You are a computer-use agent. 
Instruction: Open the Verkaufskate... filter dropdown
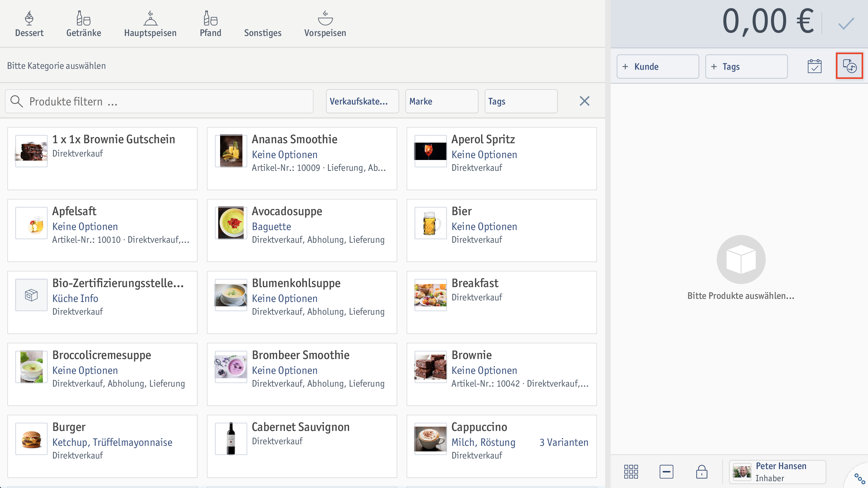[x=362, y=101]
